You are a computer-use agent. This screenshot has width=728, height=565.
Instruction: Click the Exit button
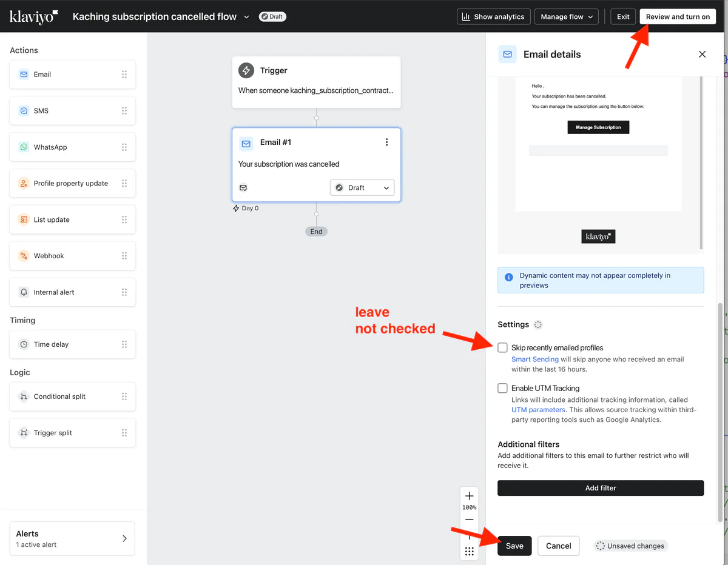(623, 17)
